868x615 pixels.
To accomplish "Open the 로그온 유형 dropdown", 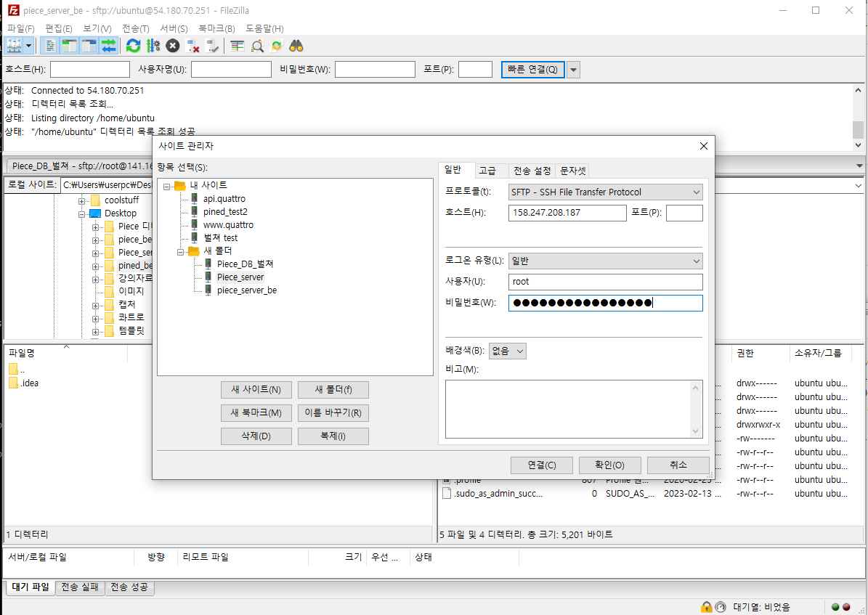I will [x=605, y=261].
